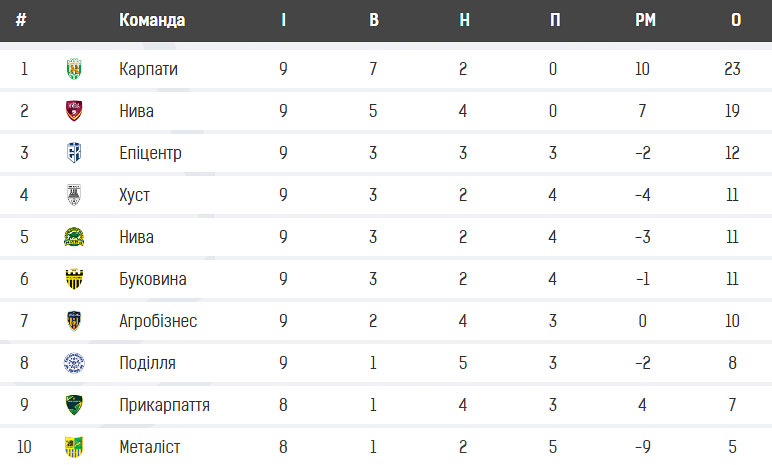This screenshot has width=772, height=465.
Task: Open the Прикарпаття team link
Action: (x=164, y=405)
